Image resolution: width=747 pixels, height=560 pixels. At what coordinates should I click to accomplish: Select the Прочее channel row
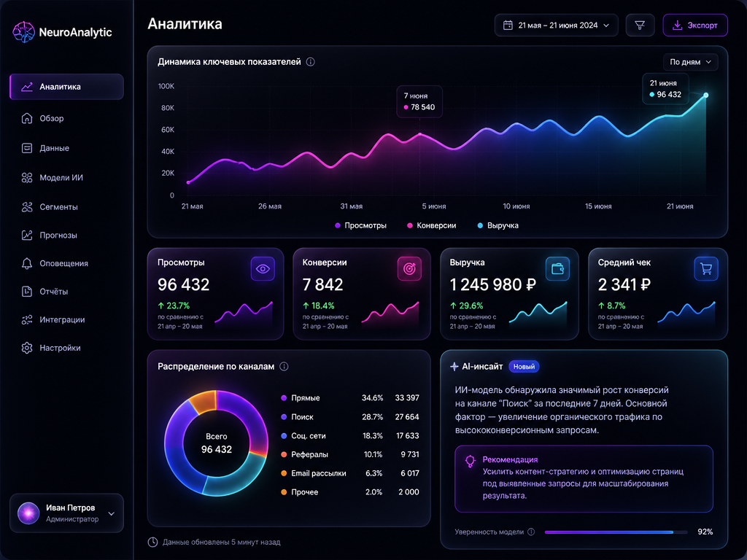coord(350,492)
